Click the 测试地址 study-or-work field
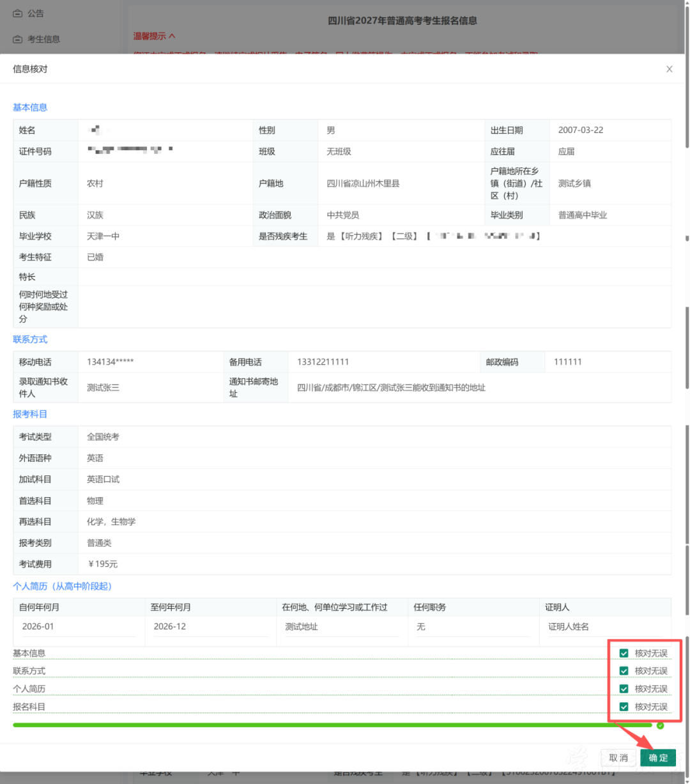 pyautogui.click(x=342, y=627)
